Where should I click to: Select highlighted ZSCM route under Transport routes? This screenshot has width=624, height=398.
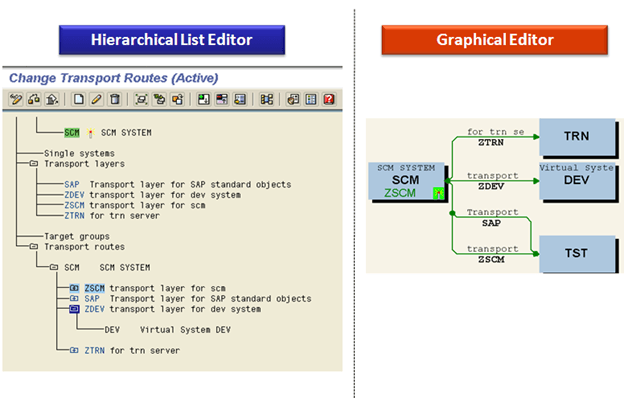coord(155,288)
